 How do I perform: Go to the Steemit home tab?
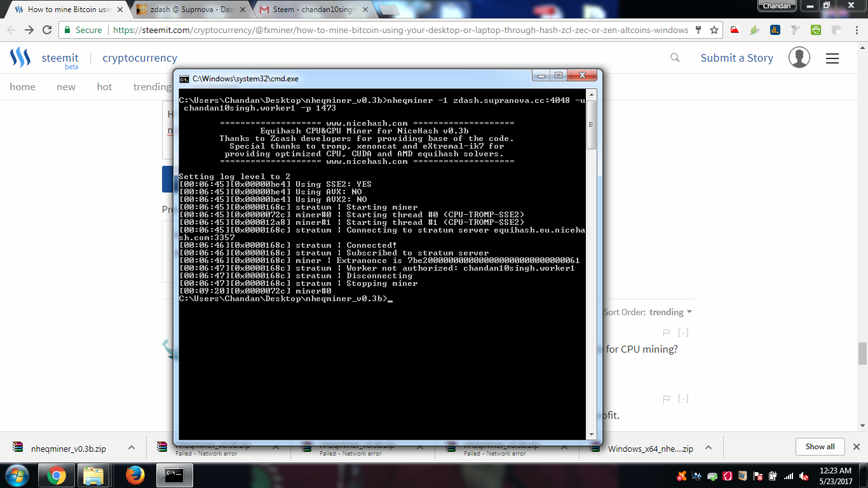pyautogui.click(x=22, y=87)
